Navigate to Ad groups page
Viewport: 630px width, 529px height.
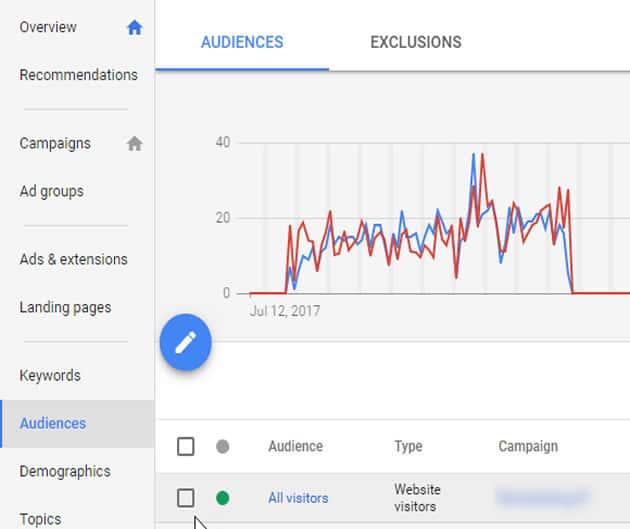[x=51, y=191]
